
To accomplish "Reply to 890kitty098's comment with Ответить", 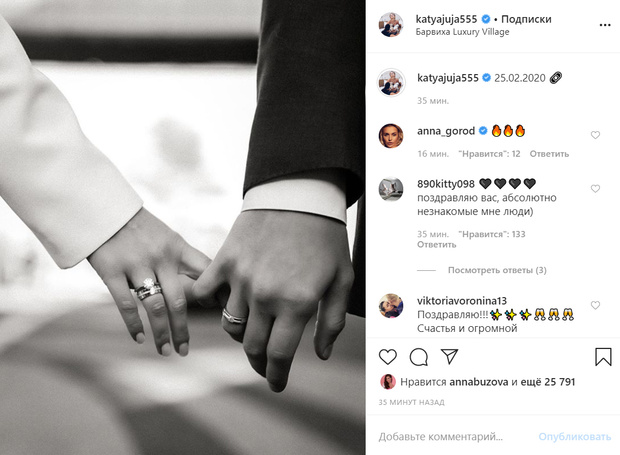I will click(437, 245).
